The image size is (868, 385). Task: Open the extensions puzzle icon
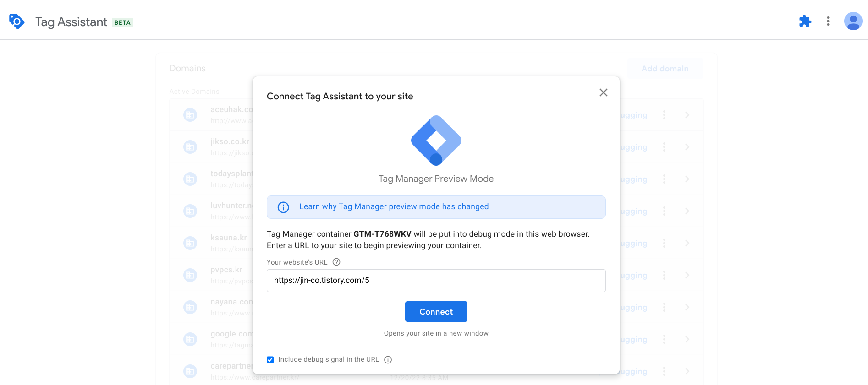click(805, 21)
